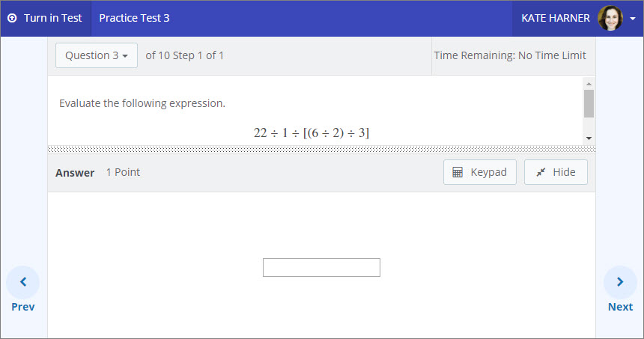This screenshot has height=339, width=644.
Task: Click the "of 10 Step 1 of 1" text
Action: coord(184,55)
